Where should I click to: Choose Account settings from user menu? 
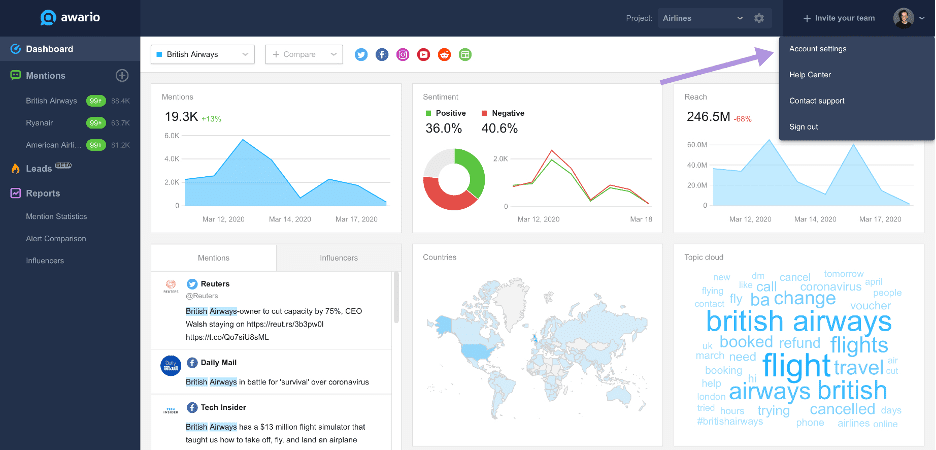817,49
